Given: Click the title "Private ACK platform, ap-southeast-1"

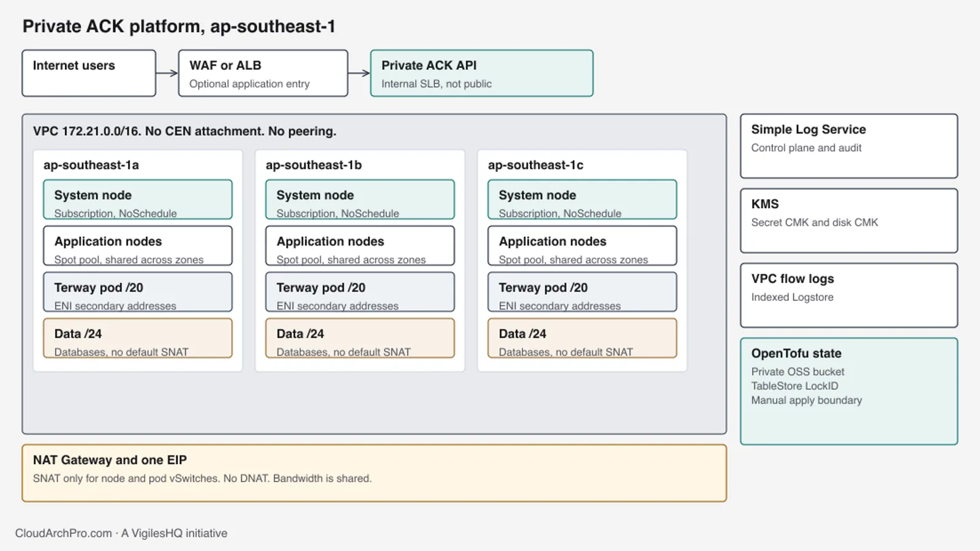Looking at the screenshot, I should coord(179,26).
